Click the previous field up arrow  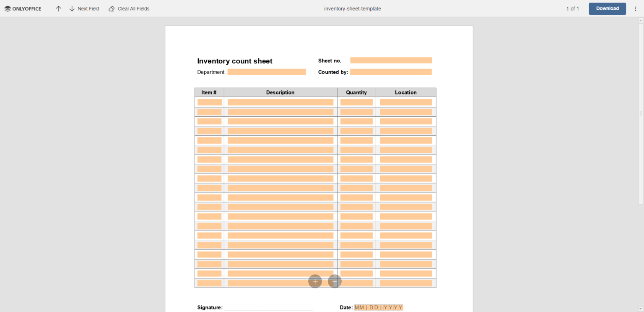[58, 8]
